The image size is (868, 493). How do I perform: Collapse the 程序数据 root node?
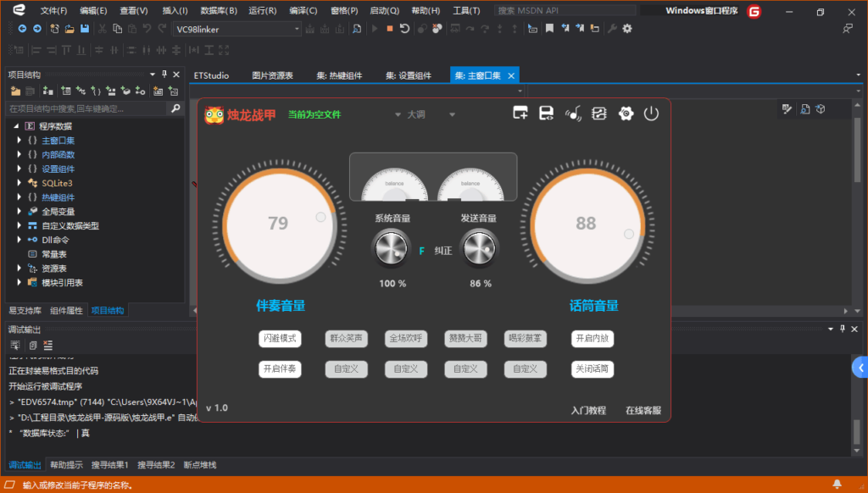16,126
